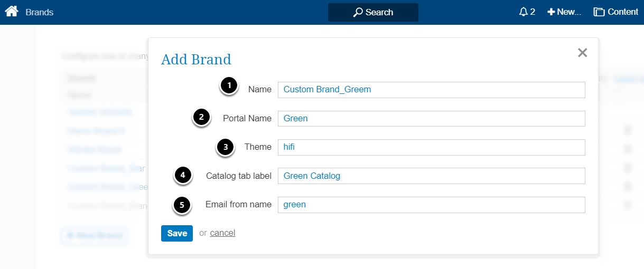Screen dimensions: 644x269
Task: Focus the Email from name field
Action: [x=431, y=205]
